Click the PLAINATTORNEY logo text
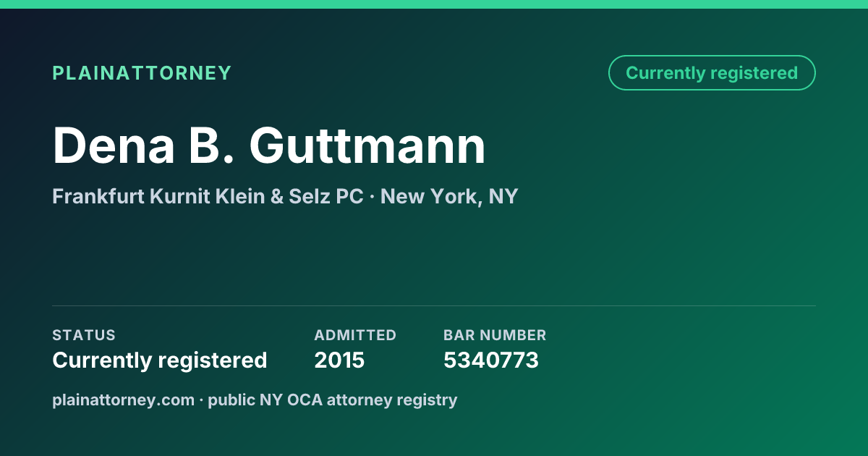Viewport: 868px width, 456px height. (x=142, y=73)
